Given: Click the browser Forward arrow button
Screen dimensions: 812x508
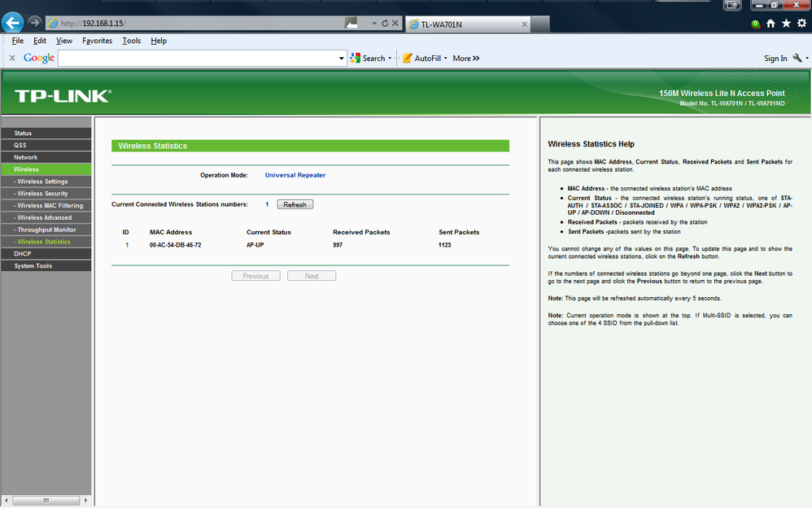Looking at the screenshot, I should 34,23.
